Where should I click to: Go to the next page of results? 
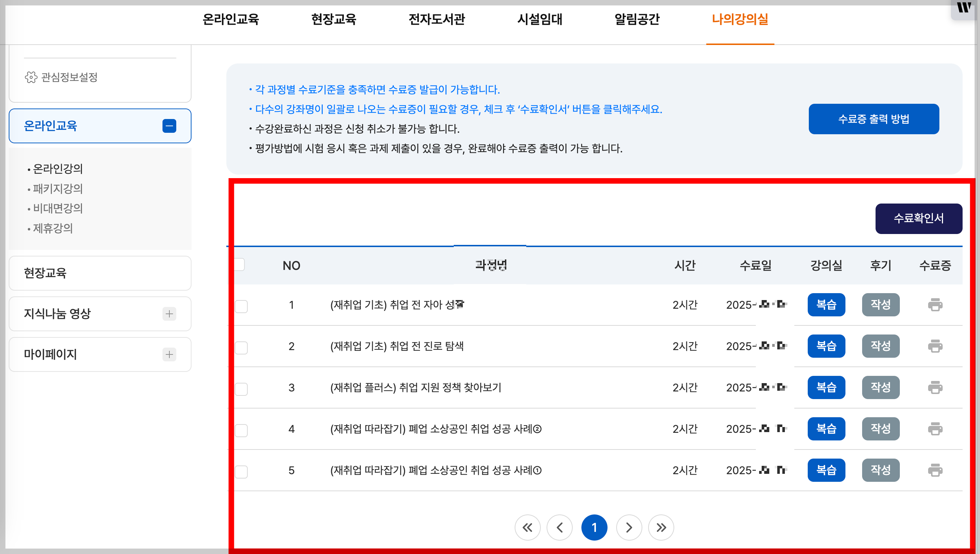click(629, 528)
